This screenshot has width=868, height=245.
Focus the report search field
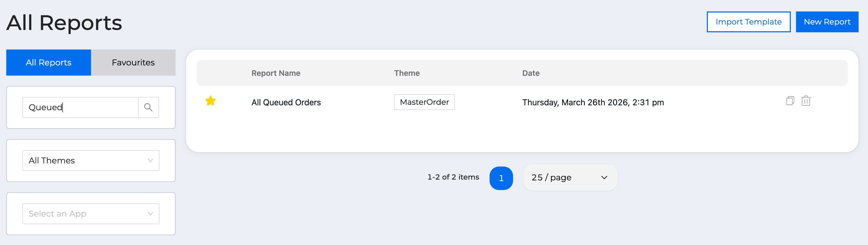click(x=80, y=107)
